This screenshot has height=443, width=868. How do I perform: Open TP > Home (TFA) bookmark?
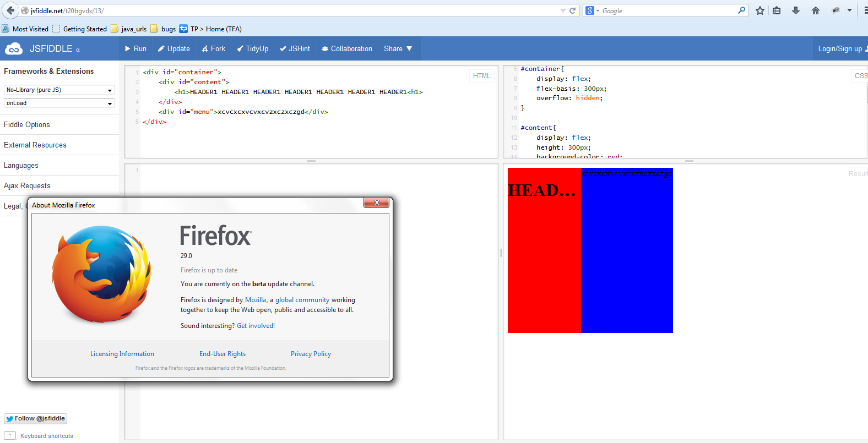[211, 29]
